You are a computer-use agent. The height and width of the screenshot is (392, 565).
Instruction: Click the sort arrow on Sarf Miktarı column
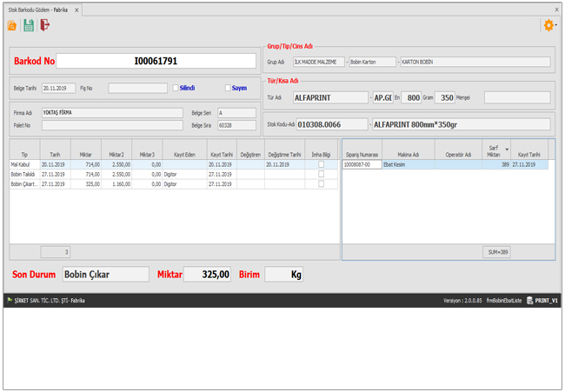[508, 151]
